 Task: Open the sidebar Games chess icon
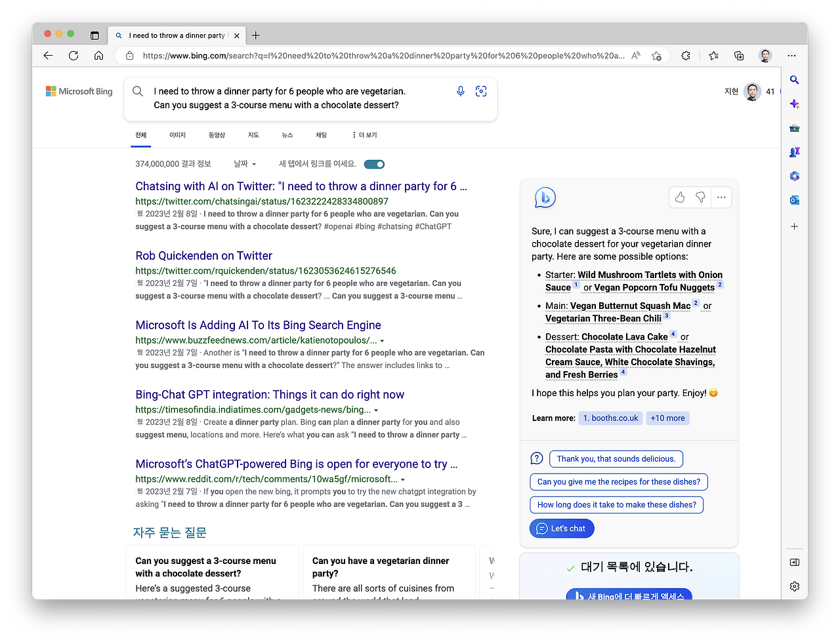(795, 152)
